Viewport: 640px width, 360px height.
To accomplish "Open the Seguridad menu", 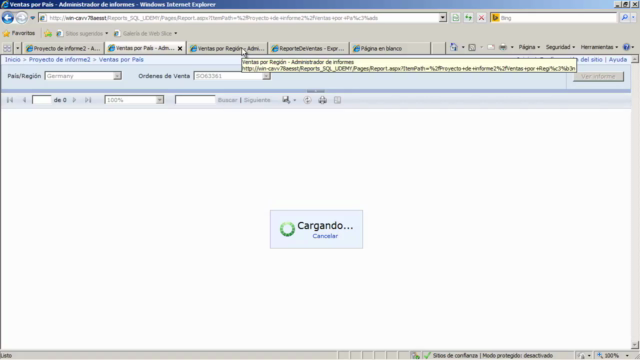I will [x=560, y=47].
